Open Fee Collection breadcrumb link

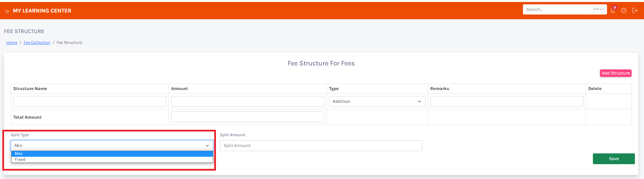point(37,42)
